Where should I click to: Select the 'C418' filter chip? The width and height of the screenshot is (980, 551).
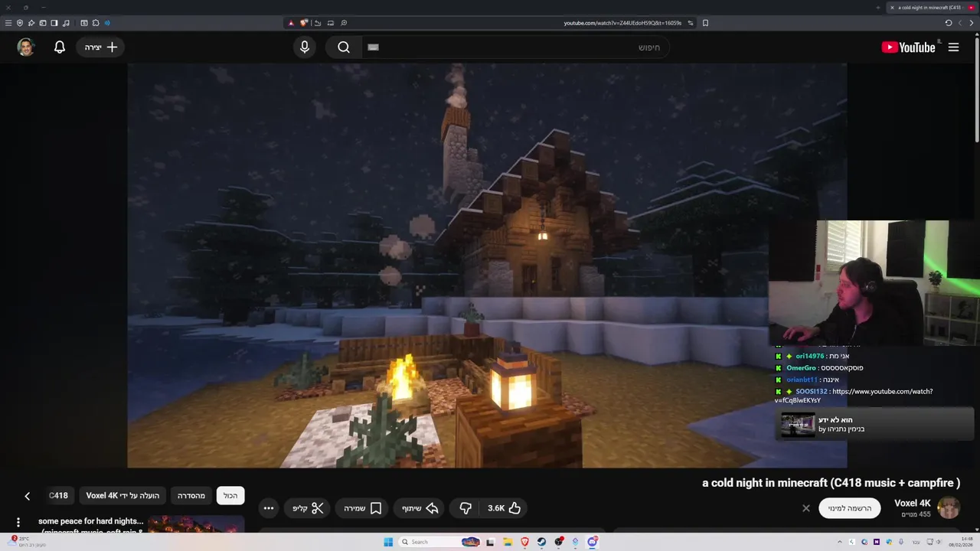click(x=59, y=496)
